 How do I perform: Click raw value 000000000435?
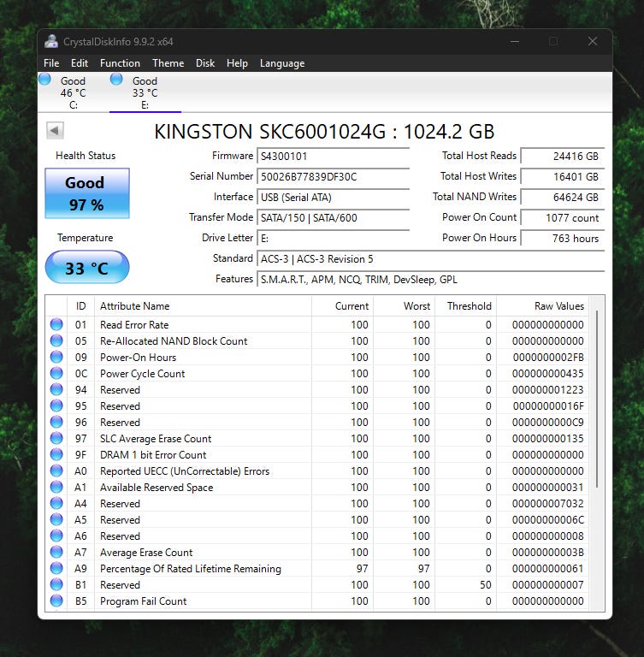click(x=547, y=373)
